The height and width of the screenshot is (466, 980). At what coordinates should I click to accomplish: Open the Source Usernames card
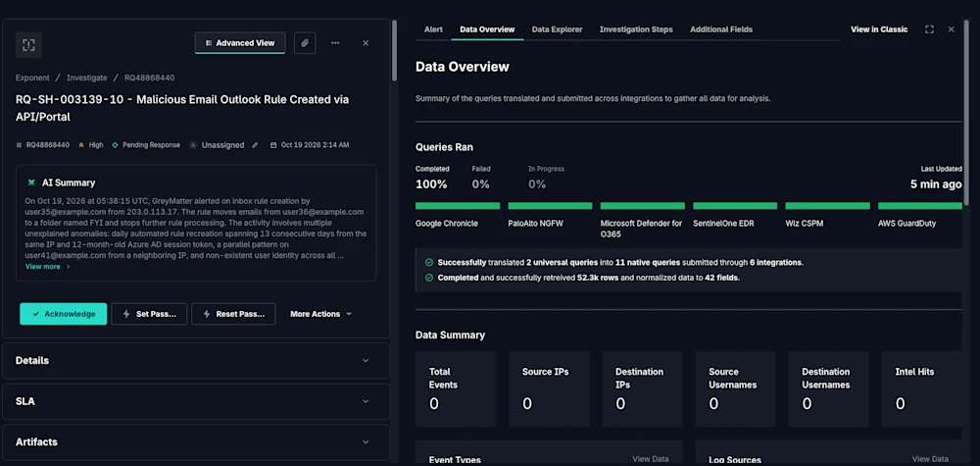(736, 389)
